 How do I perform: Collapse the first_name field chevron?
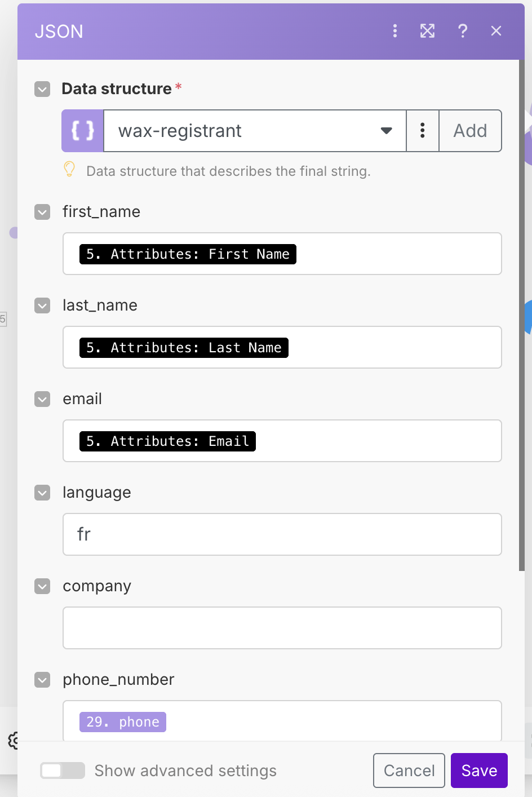point(43,212)
